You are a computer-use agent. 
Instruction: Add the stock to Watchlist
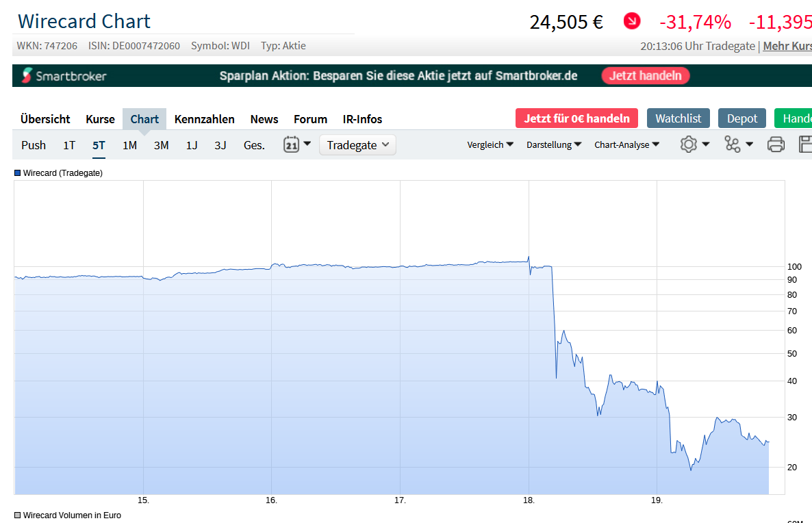(x=678, y=118)
